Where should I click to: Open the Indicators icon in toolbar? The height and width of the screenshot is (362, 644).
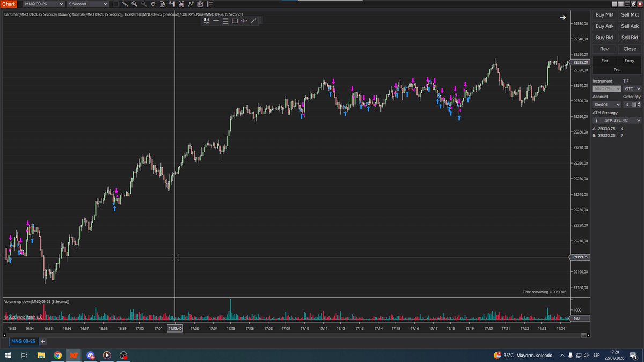(181, 4)
